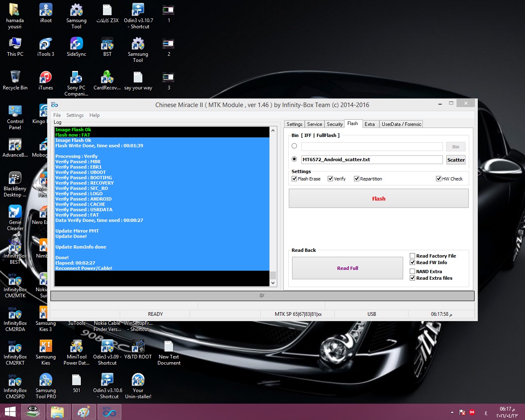This screenshot has width=525, height=420.
Task: Open Samsung Tool PRO icon
Action: pos(46,386)
